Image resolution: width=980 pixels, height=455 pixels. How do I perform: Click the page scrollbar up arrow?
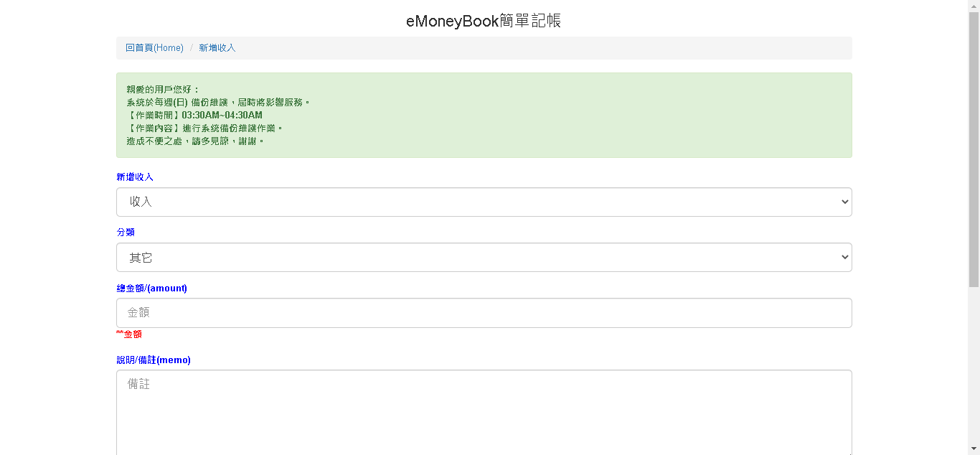(x=974, y=6)
